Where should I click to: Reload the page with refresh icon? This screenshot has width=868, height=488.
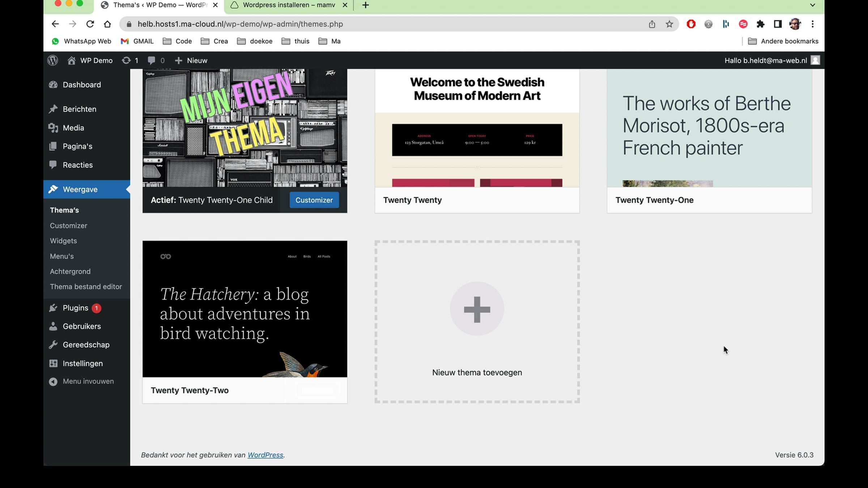coord(90,24)
